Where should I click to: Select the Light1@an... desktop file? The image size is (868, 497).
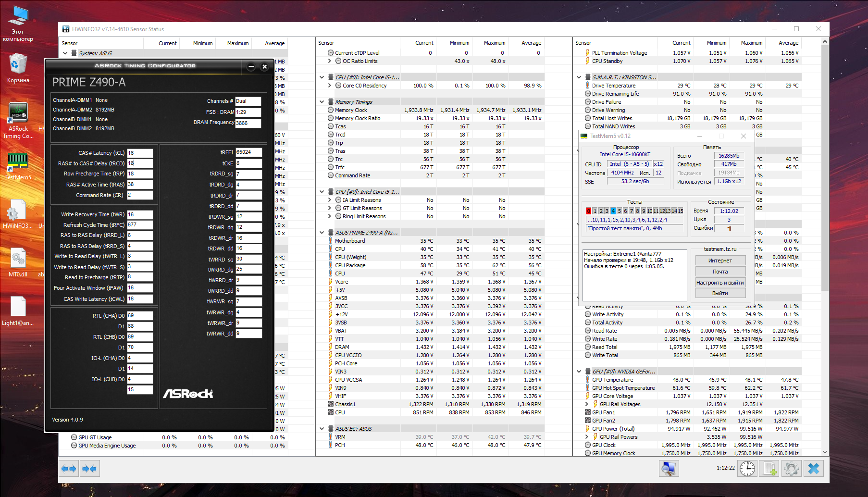(18, 311)
